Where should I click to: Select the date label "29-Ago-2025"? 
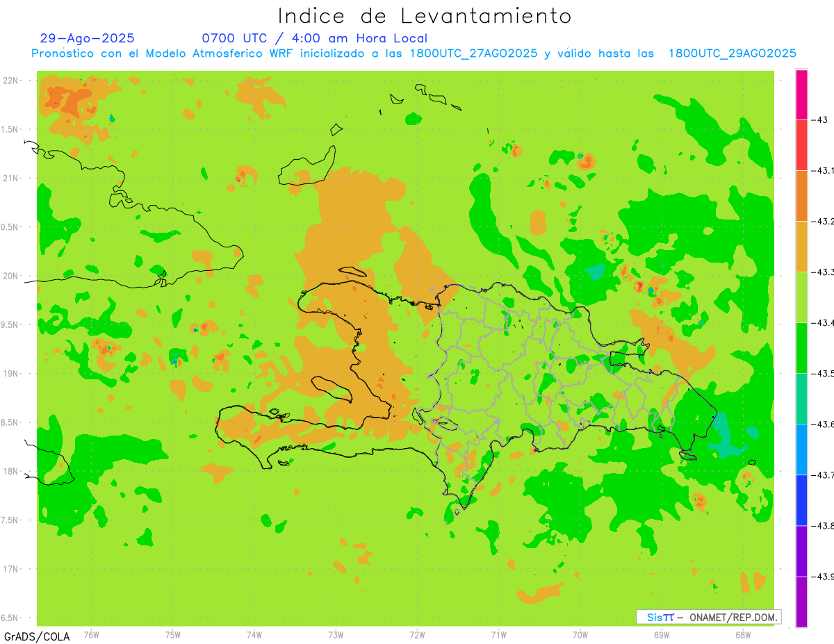pos(88,38)
